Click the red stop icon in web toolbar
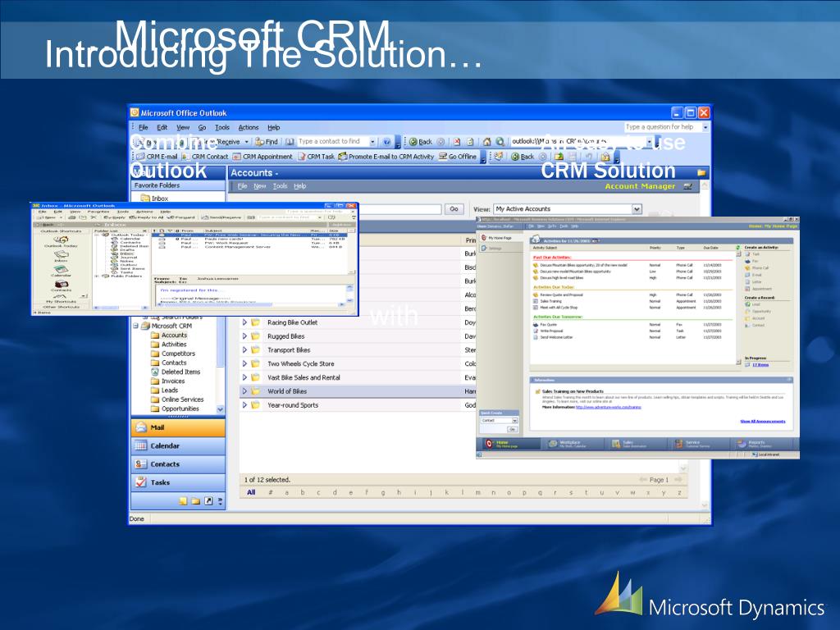This screenshot has height=630, width=840. pos(457,141)
